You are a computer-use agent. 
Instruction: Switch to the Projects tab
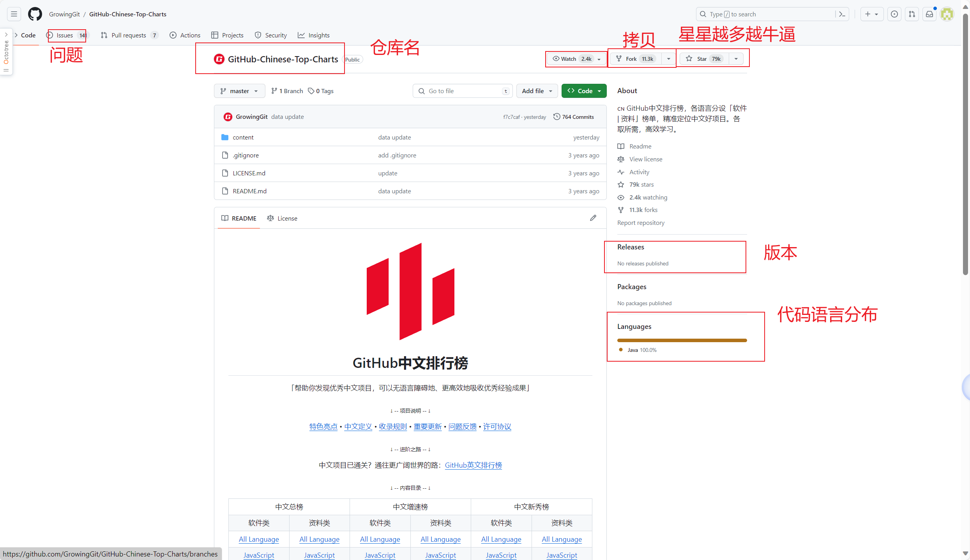point(228,35)
